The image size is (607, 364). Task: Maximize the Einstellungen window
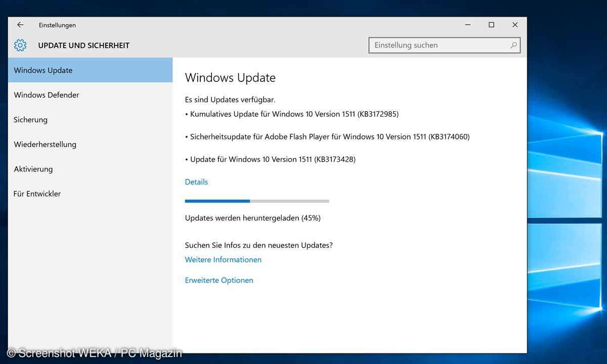(491, 25)
